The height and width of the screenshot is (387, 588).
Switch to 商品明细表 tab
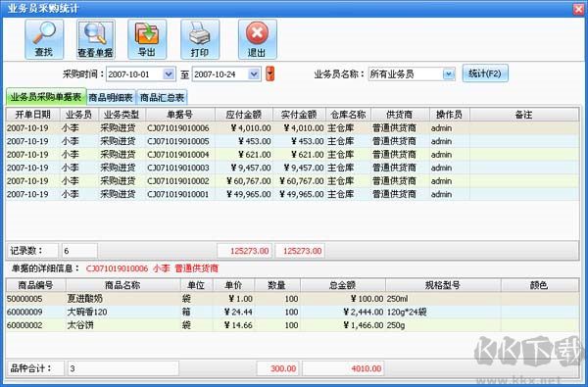pyautogui.click(x=111, y=98)
